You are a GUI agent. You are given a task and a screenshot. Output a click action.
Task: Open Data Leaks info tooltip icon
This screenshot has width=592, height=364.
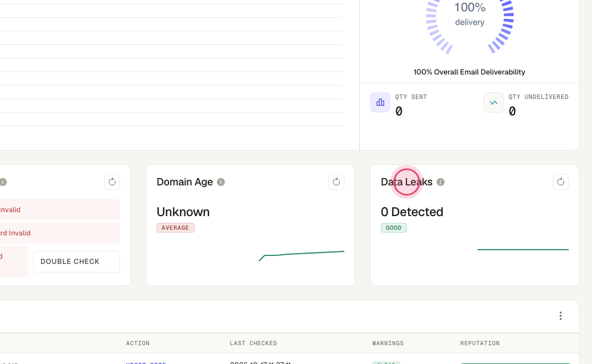pyautogui.click(x=440, y=182)
